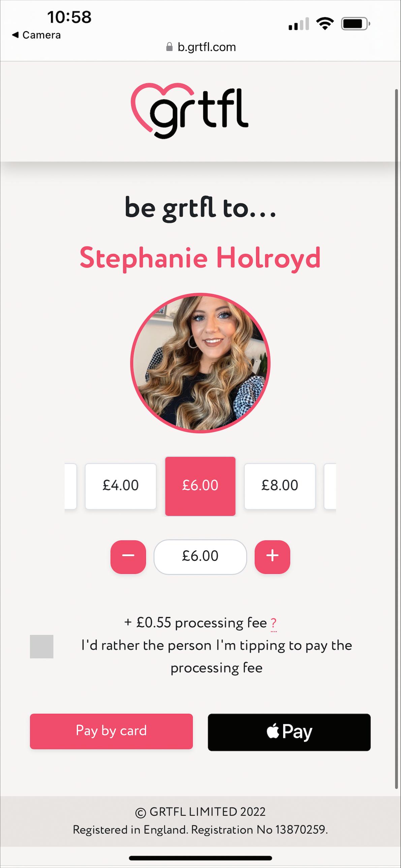Return to Camera via back arrow

pos(36,35)
